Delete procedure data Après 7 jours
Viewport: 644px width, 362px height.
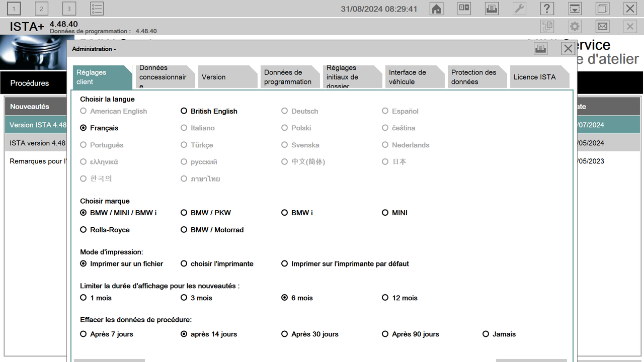tap(107, 334)
